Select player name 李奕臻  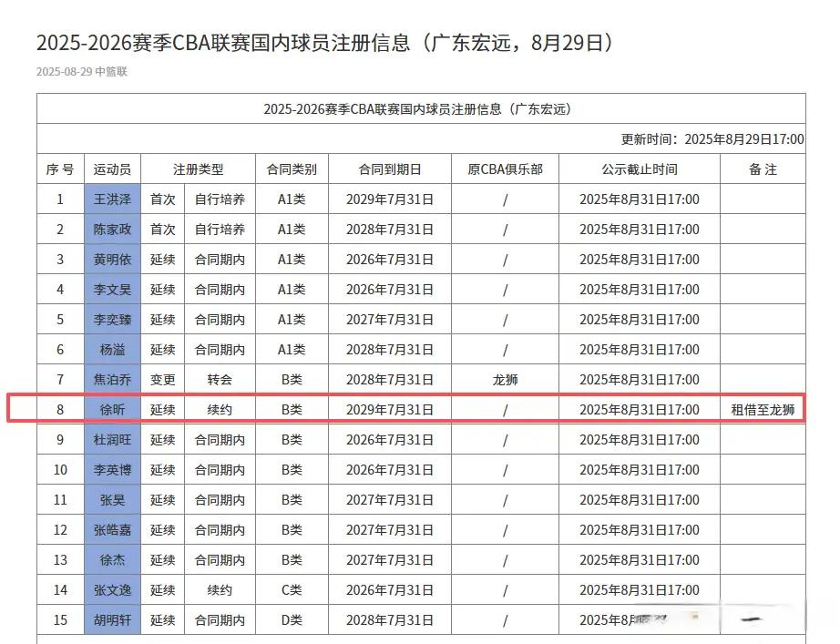tap(112, 320)
